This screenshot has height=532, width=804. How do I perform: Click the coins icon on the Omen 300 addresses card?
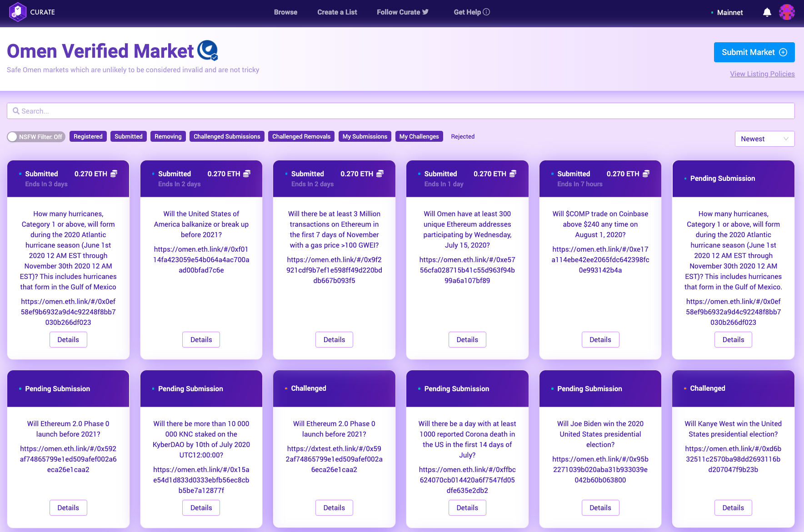point(513,174)
